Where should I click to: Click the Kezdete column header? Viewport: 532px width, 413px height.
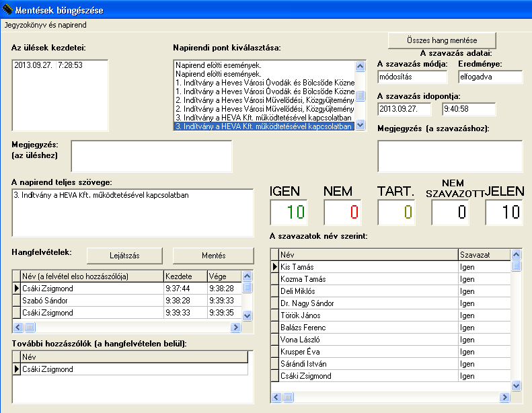185,276
